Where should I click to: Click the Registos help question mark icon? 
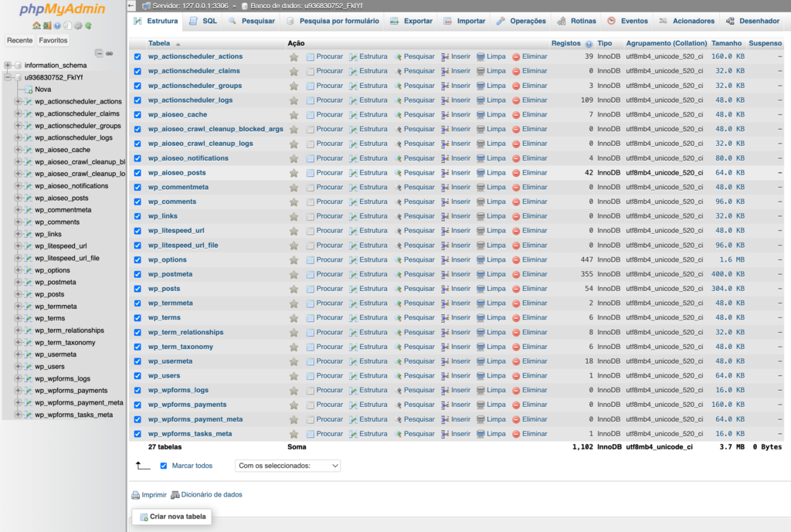tap(589, 44)
